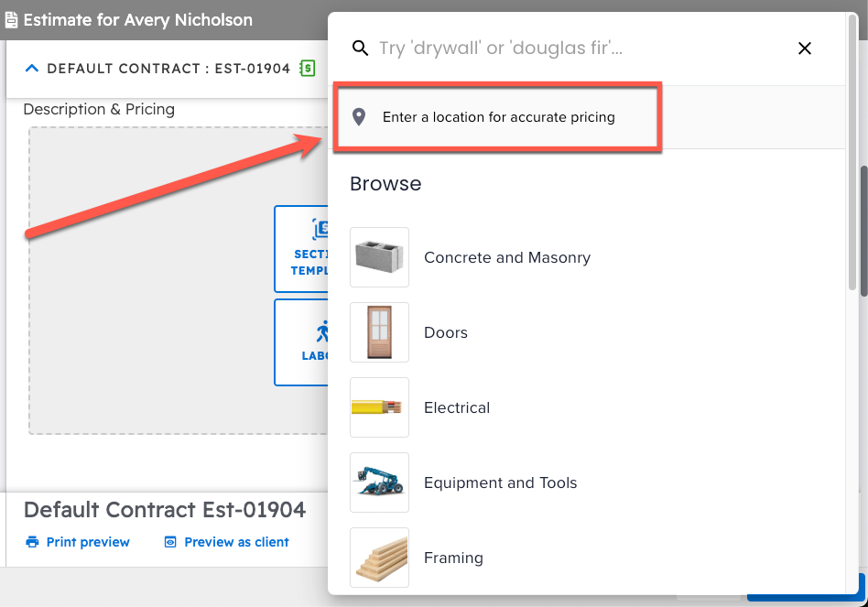Collapse the Default Contract section chevron

32,68
